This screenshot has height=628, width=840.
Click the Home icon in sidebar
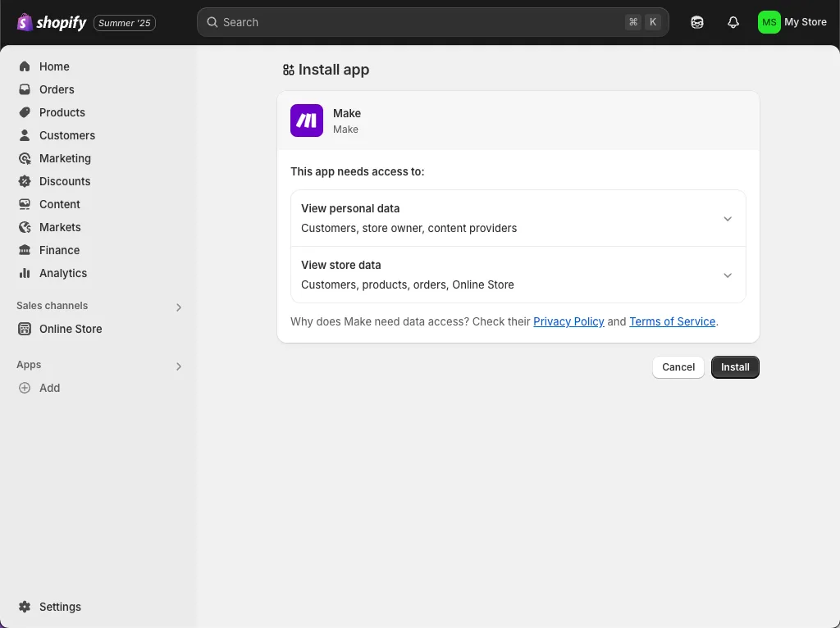click(x=25, y=66)
